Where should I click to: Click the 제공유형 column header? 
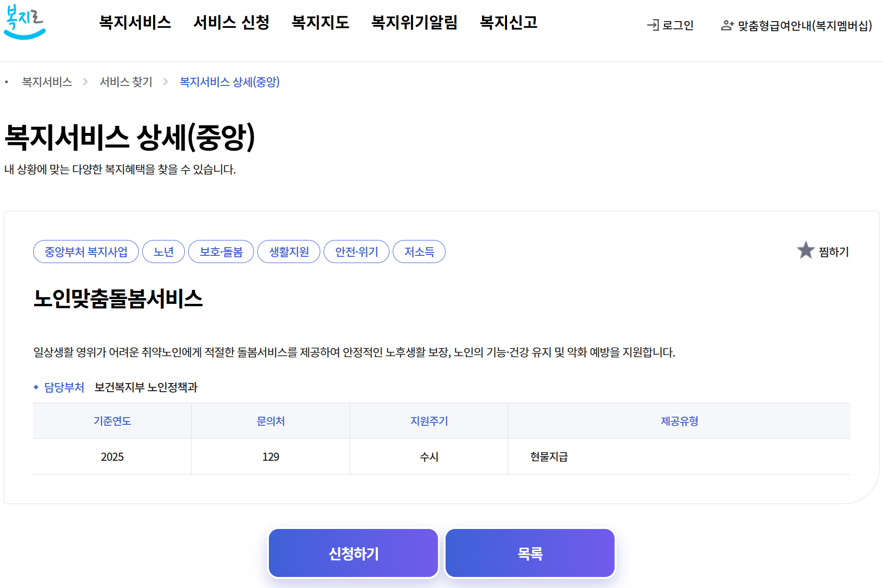(679, 421)
